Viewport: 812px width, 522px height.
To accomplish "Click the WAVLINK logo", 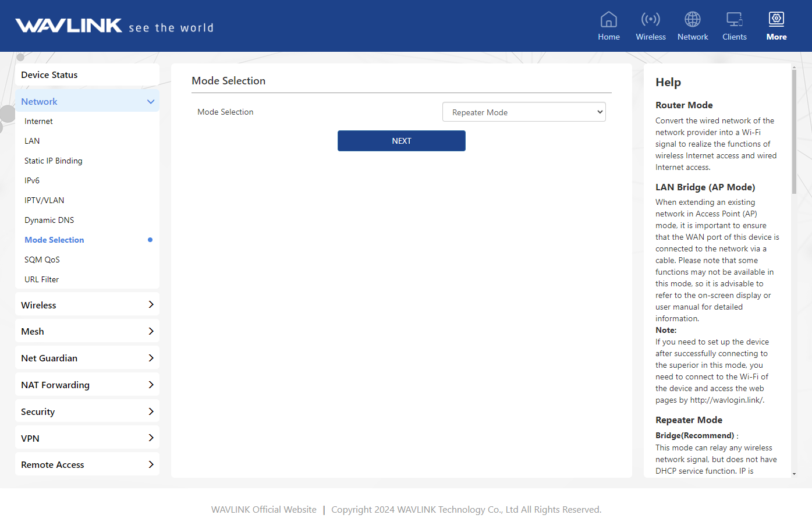I will (69, 26).
